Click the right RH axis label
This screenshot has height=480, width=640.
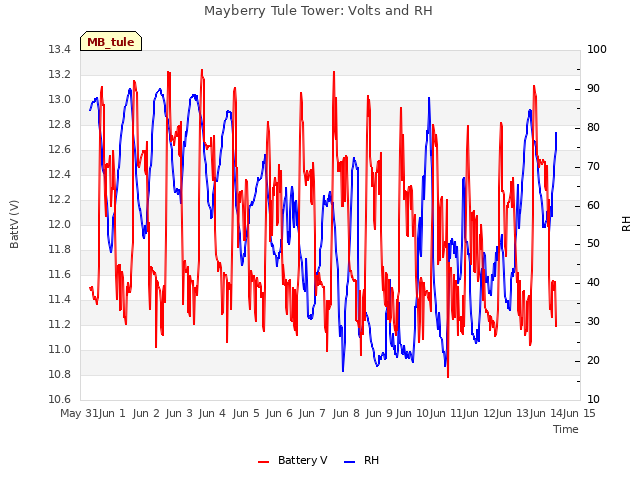626,224
